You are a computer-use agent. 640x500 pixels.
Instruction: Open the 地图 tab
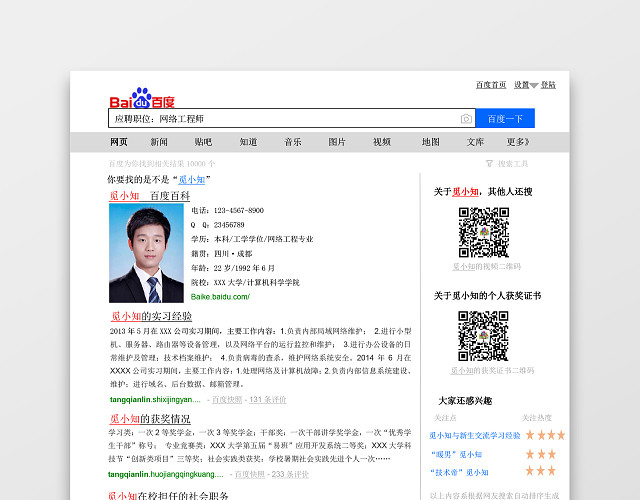pyautogui.click(x=431, y=142)
